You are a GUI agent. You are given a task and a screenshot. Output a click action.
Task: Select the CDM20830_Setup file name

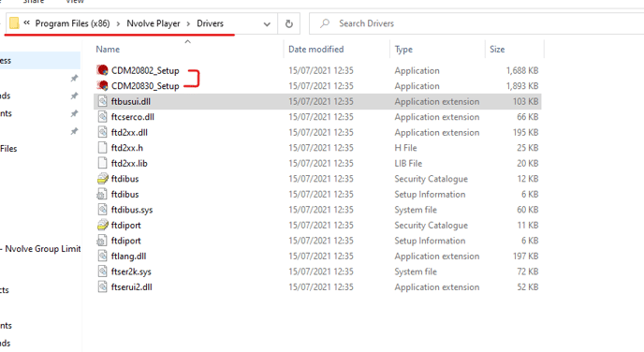coord(145,86)
